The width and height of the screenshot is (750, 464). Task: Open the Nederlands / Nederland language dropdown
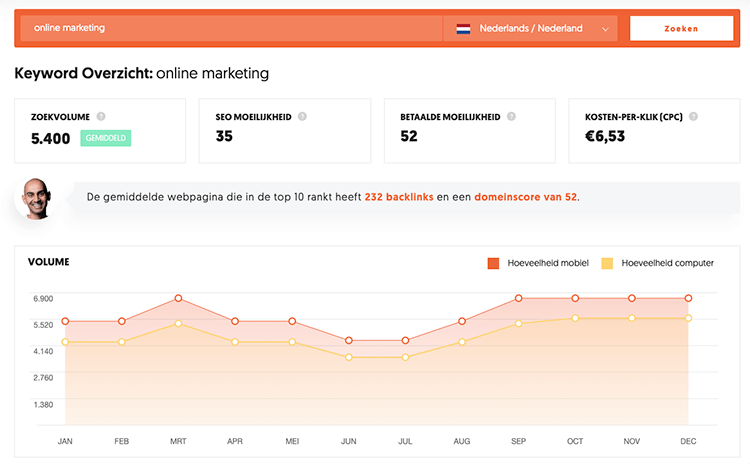tap(531, 29)
